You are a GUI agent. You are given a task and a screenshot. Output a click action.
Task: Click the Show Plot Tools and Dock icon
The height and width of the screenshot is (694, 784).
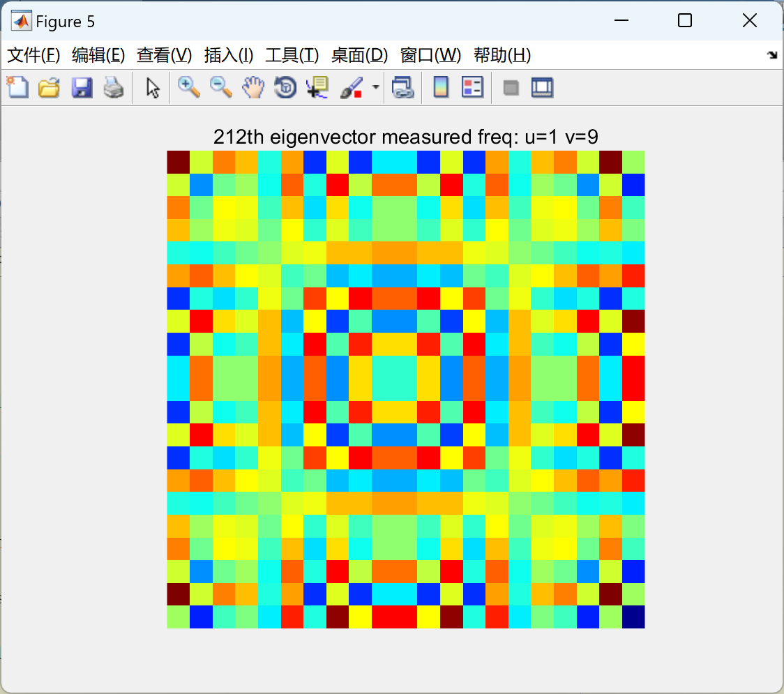click(x=543, y=87)
